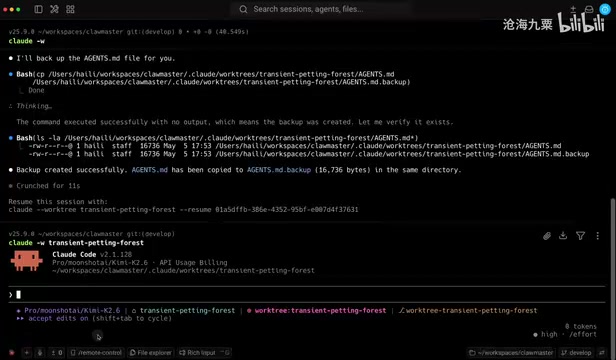This screenshot has width=616, height=360.
Task: Click the ± 0 diff counter chip
Action: (57, 353)
